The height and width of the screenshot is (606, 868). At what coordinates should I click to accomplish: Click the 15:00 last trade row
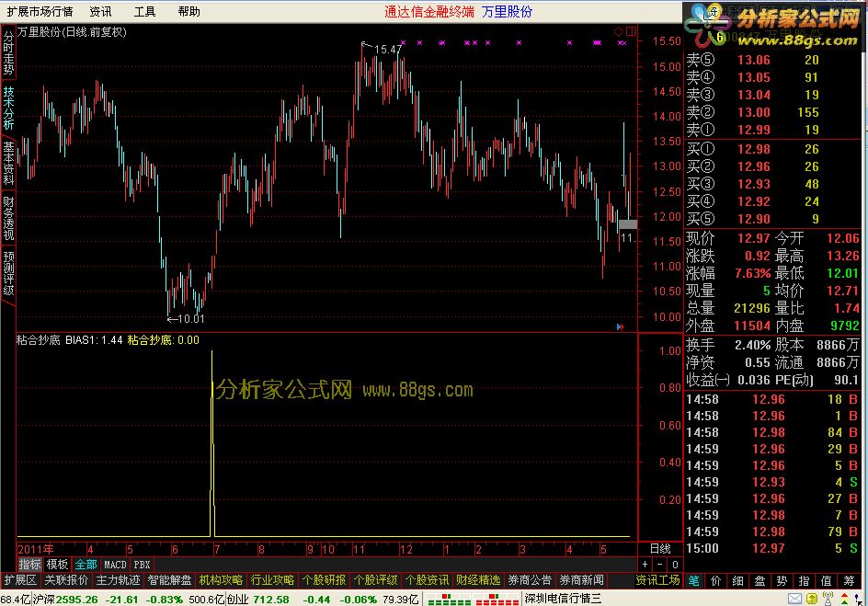tap(771, 548)
